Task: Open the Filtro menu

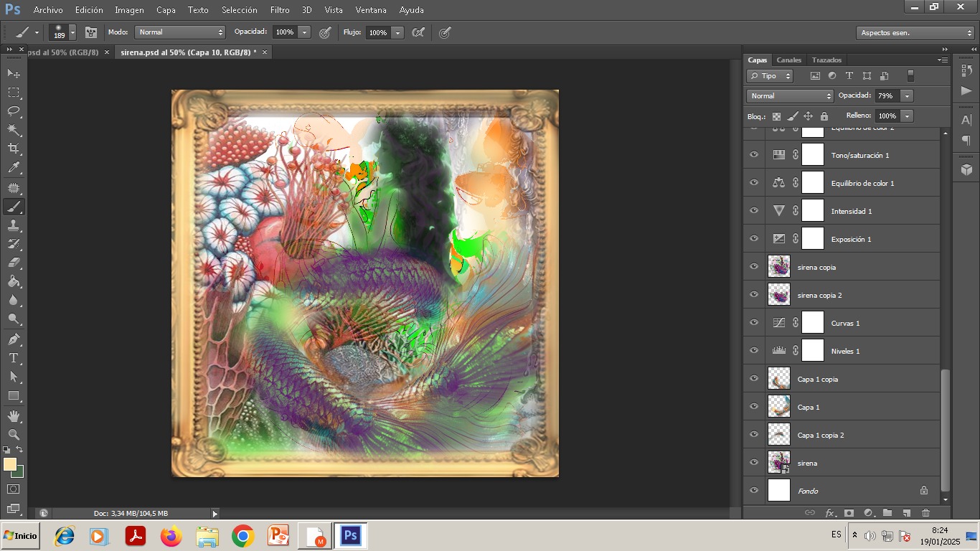Action: [280, 10]
